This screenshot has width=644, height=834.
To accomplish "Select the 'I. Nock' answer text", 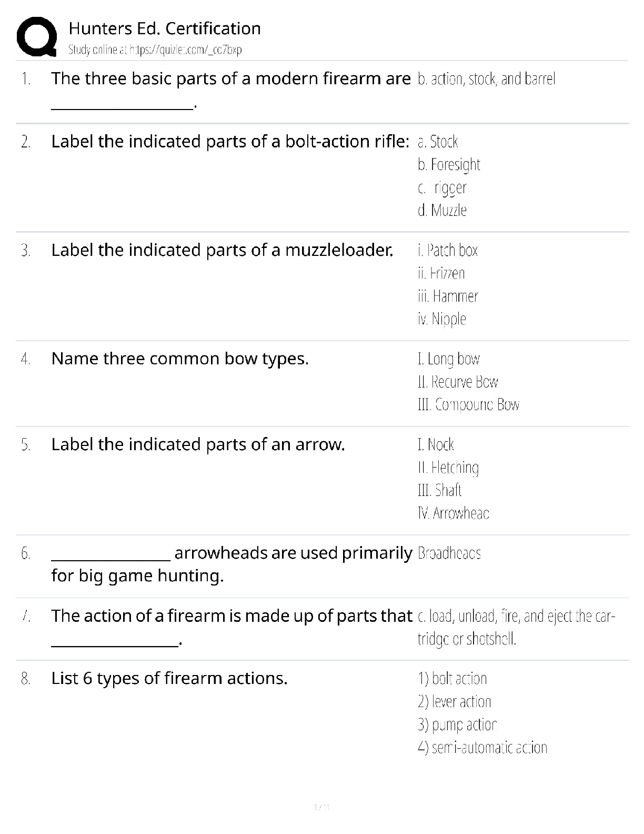I will 436,444.
